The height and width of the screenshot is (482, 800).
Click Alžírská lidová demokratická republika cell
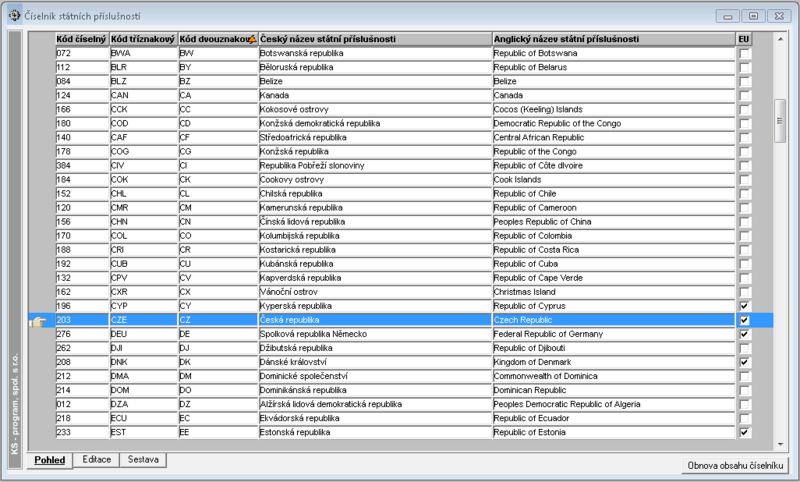click(x=375, y=404)
